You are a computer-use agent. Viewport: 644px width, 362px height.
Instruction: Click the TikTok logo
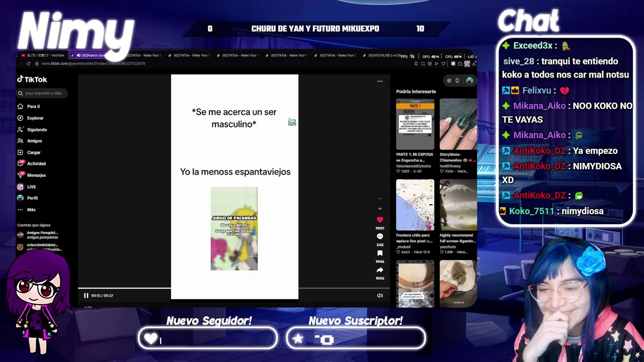click(32, 79)
